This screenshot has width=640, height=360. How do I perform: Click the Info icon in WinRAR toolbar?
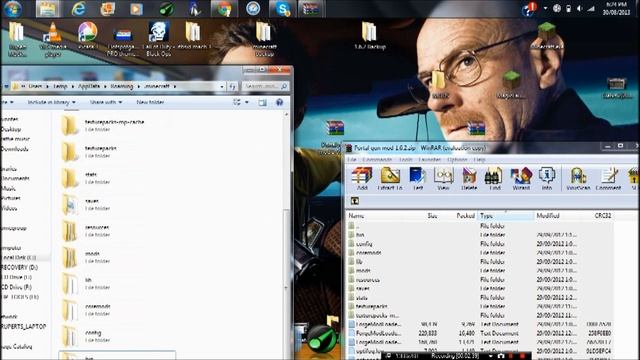point(547,179)
